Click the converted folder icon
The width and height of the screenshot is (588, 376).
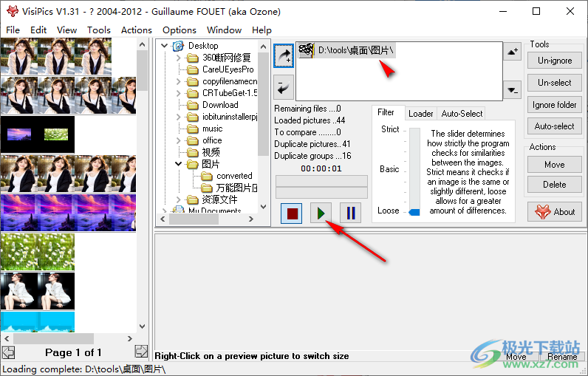pyautogui.click(x=207, y=176)
